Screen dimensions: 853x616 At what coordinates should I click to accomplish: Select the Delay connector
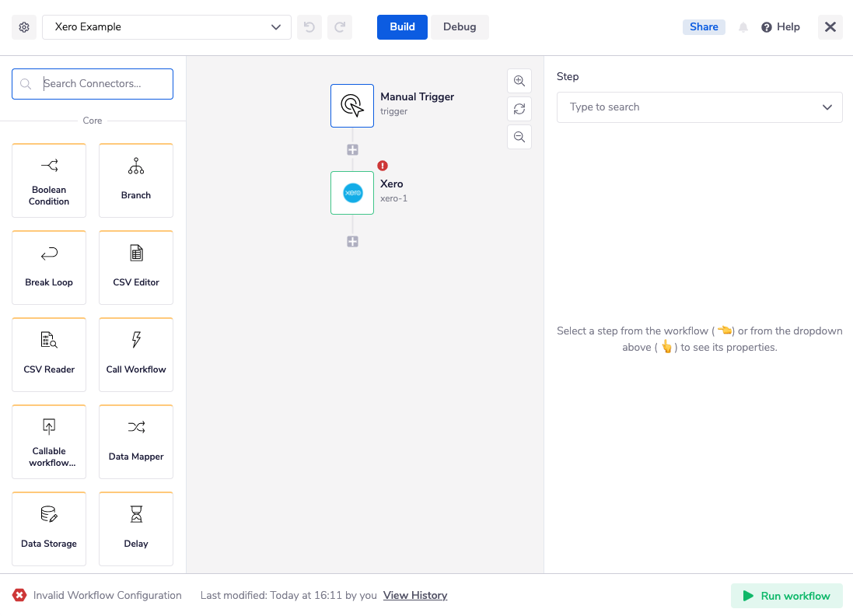pos(135,528)
